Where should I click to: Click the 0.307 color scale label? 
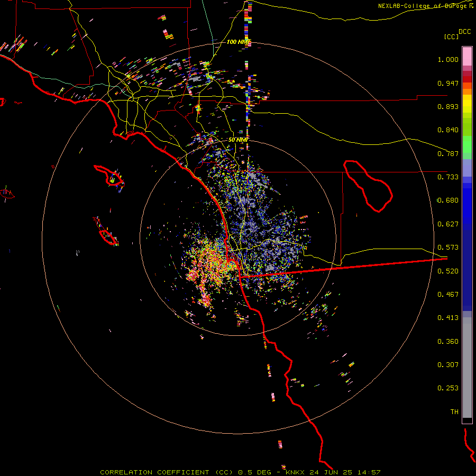pos(448,365)
